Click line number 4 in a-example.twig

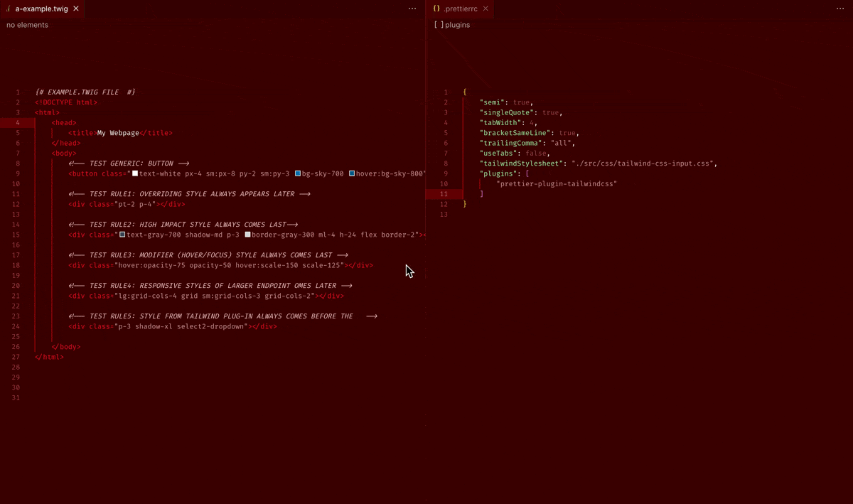coord(18,123)
